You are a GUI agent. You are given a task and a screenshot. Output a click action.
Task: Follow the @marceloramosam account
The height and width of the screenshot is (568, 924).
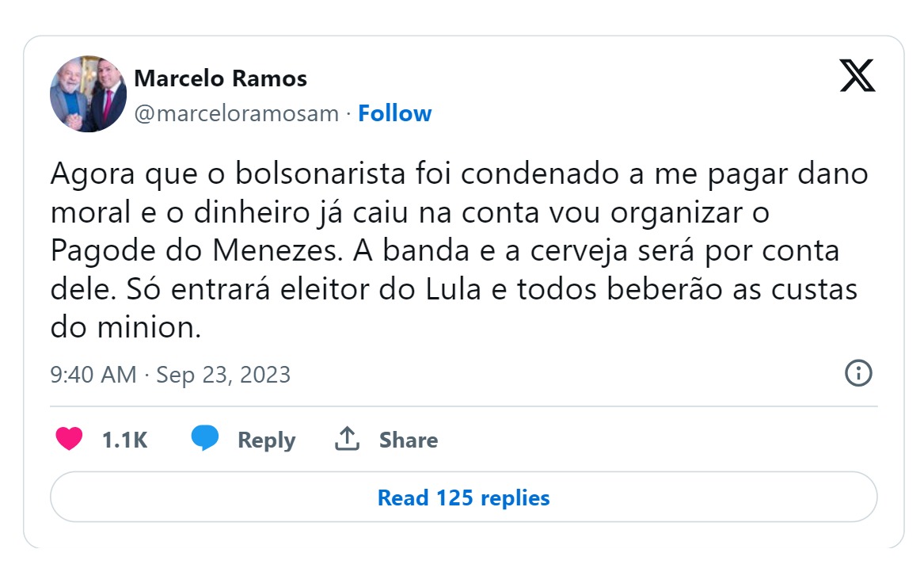pyautogui.click(x=394, y=113)
